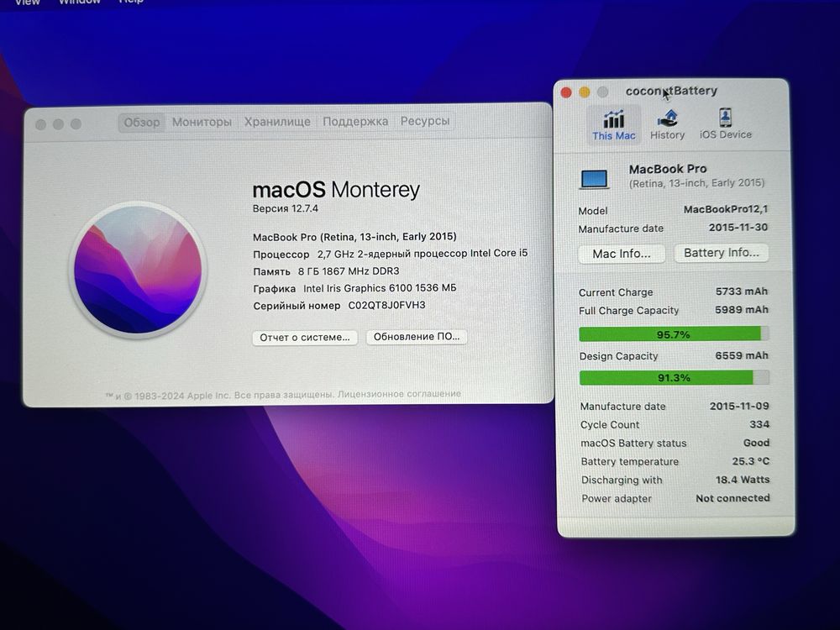The height and width of the screenshot is (630, 840).
Task: Click macOS Battery status Good
Action: 757,443
